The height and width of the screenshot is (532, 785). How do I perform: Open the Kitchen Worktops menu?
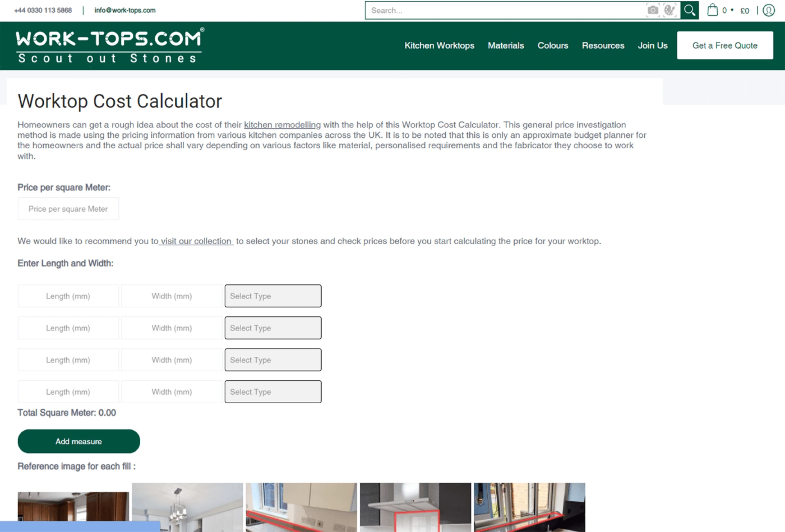[x=439, y=45]
